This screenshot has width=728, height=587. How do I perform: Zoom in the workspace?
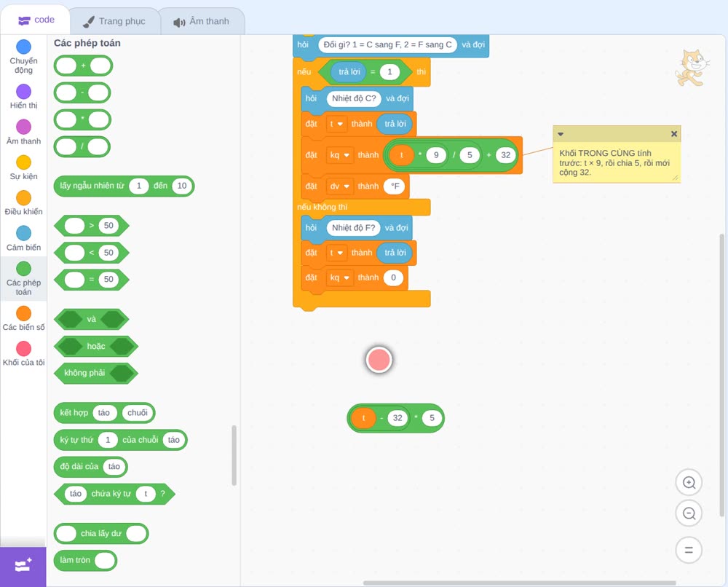point(689,483)
